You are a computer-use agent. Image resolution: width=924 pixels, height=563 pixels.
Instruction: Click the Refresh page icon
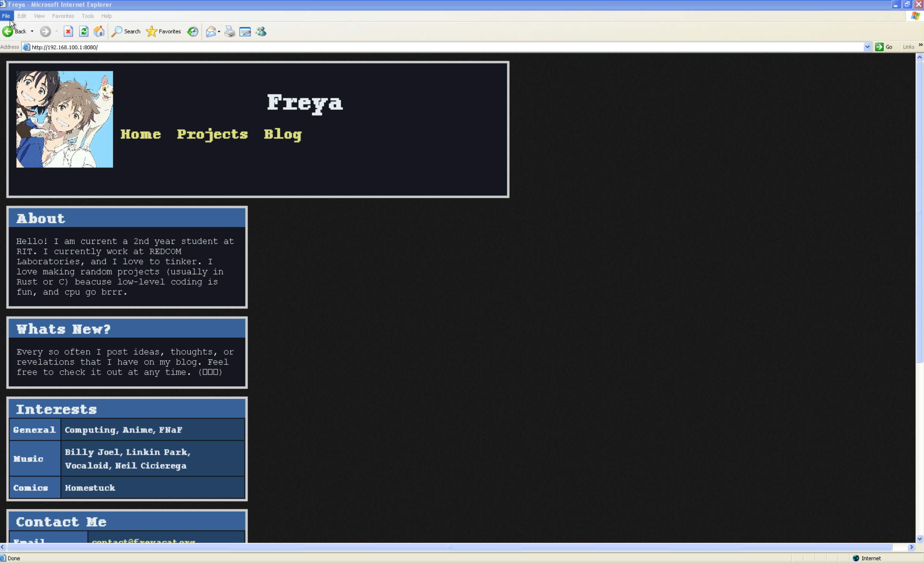tap(84, 32)
